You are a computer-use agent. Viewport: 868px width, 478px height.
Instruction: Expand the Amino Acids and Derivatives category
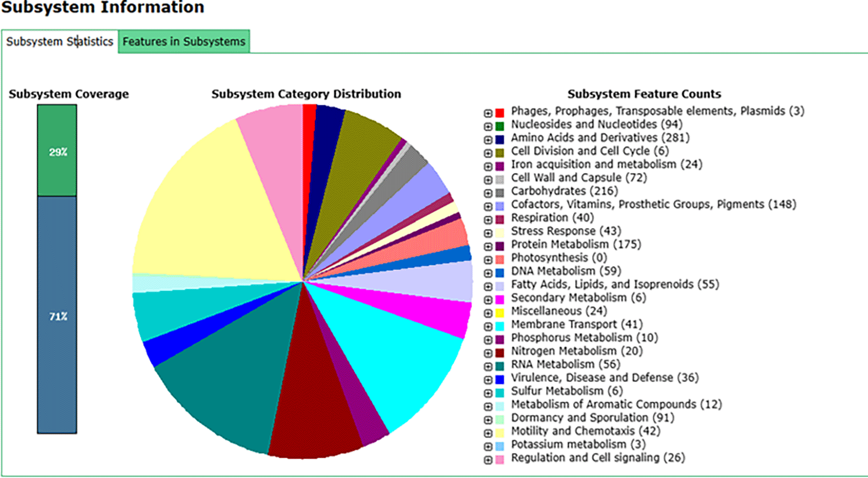488,140
